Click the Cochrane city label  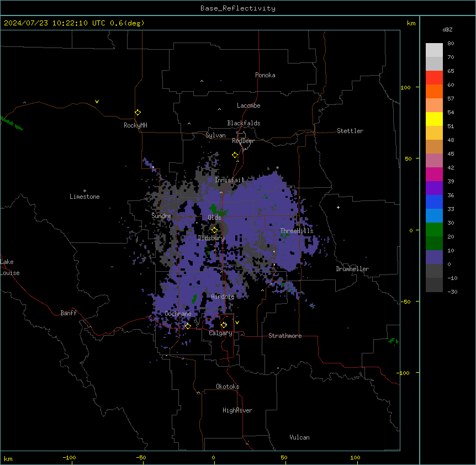point(178,314)
